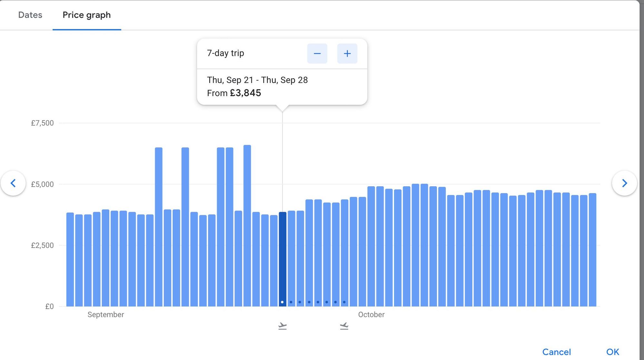Click the £3,845 price in tooltip
The image size is (644, 360).
pyautogui.click(x=245, y=93)
